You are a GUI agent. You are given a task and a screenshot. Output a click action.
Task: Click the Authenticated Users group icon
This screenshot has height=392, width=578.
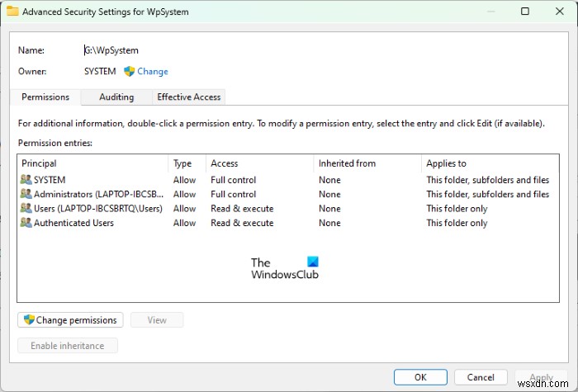26,223
